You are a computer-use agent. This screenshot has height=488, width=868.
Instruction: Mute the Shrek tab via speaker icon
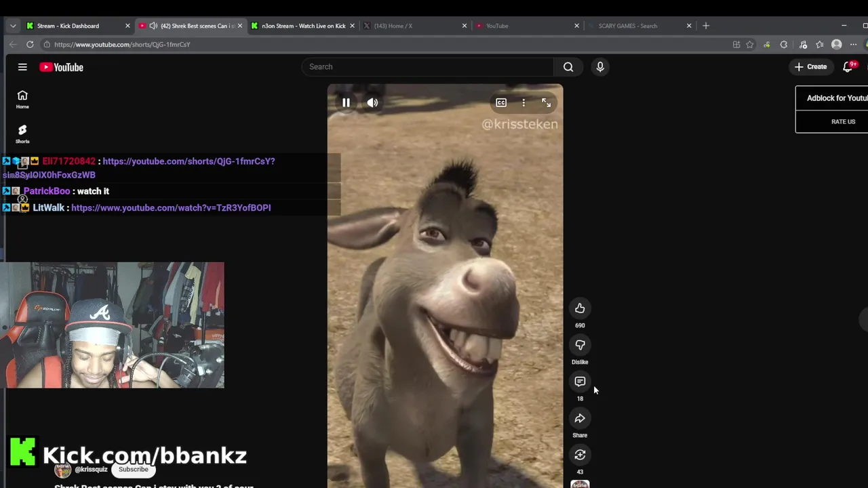click(153, 26)
